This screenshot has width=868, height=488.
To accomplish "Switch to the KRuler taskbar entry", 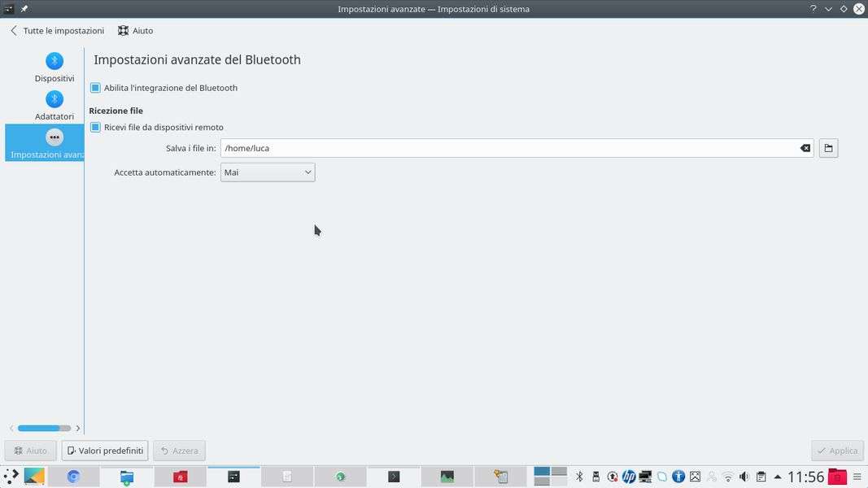I will click(500, 477).
